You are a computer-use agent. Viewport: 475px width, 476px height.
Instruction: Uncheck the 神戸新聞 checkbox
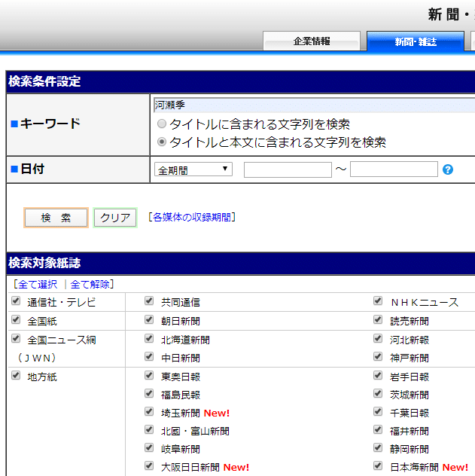(378, 356)
